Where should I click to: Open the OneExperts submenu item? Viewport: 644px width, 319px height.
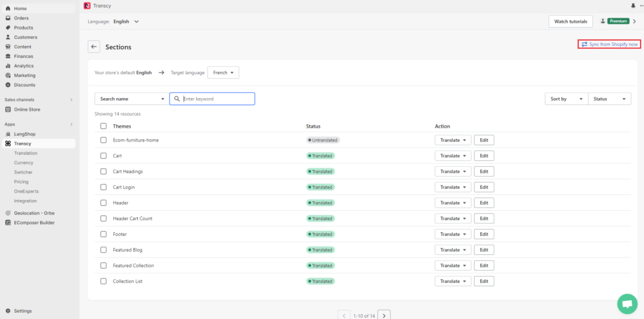[26, 191]
